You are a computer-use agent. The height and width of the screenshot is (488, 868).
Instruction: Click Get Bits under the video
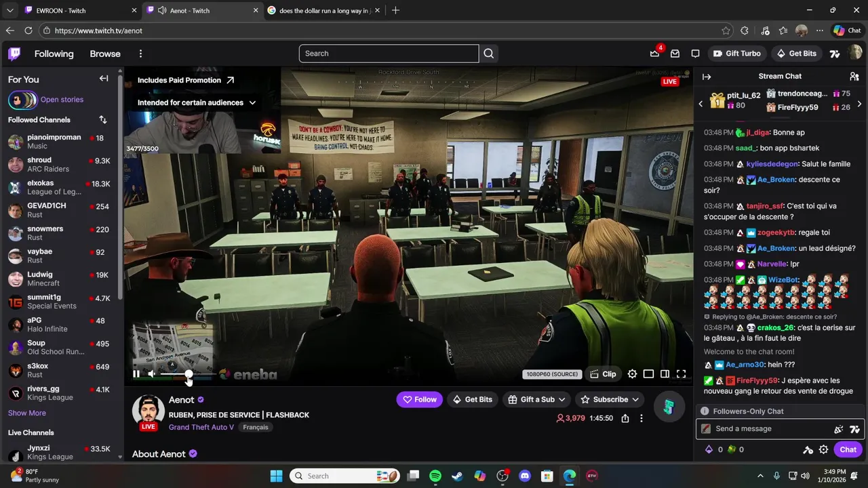472,399
